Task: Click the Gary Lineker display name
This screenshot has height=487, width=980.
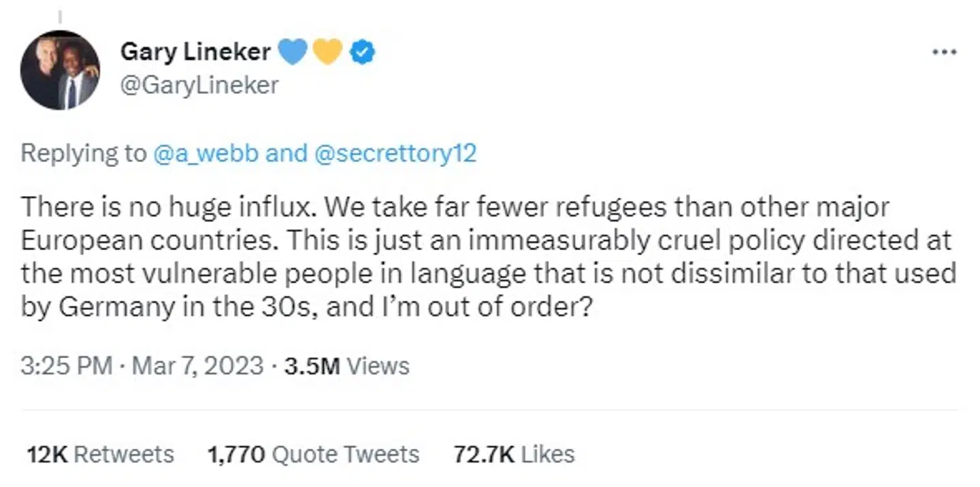Action: pos(195,51)
